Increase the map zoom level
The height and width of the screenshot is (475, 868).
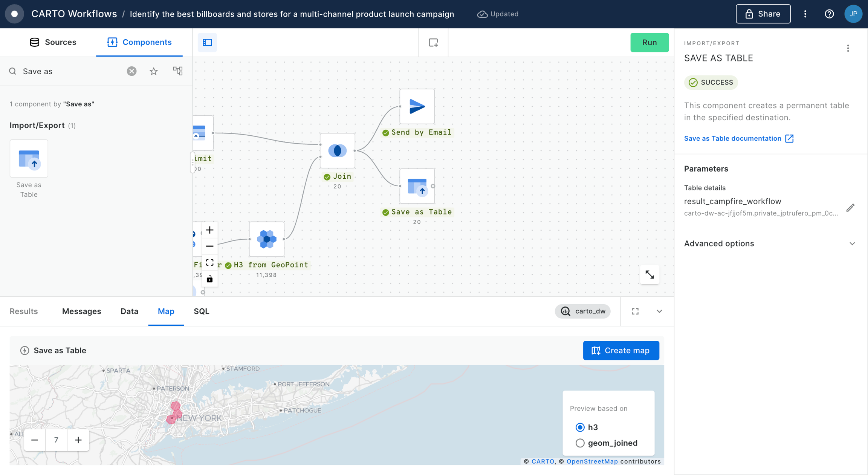(78, 440)
